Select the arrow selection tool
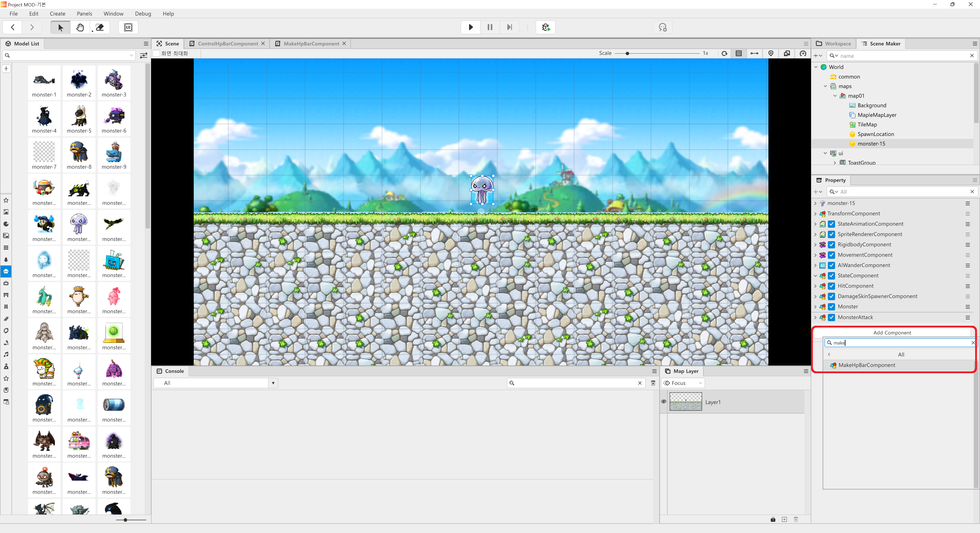This screenshot has height=533, width=980. [60, 27]
